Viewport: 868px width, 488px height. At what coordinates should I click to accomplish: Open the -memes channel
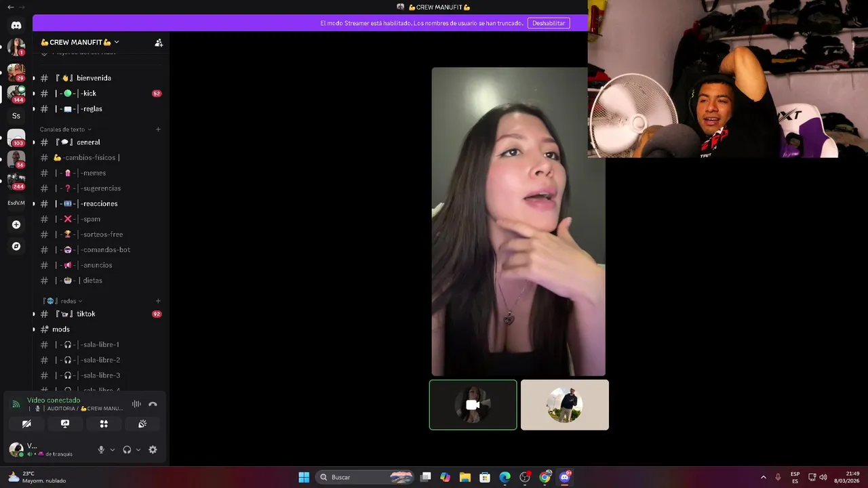point(100,173)
